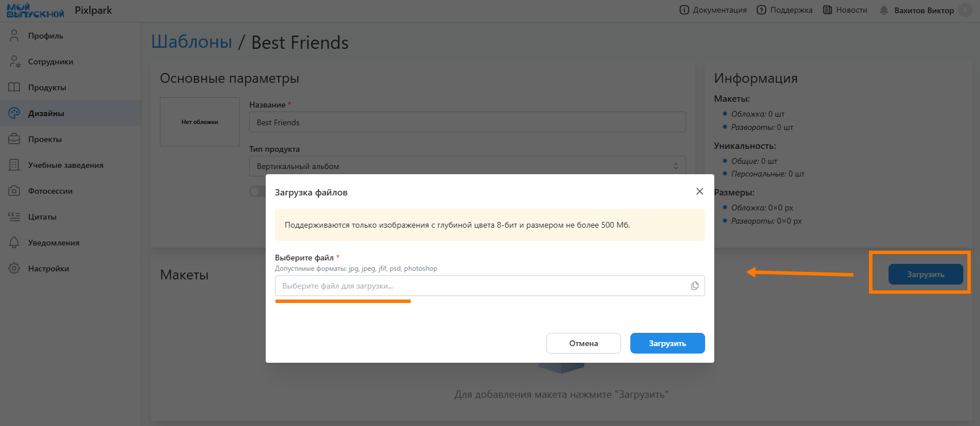980x426 pixels.
Task: Click the Photosessions camera icon
Action: (14, 191)
